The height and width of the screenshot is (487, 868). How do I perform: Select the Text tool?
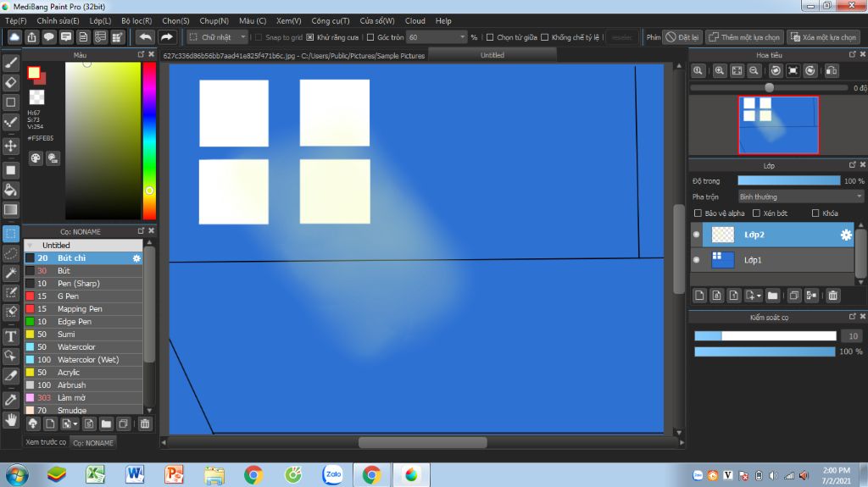coord(10,336)
